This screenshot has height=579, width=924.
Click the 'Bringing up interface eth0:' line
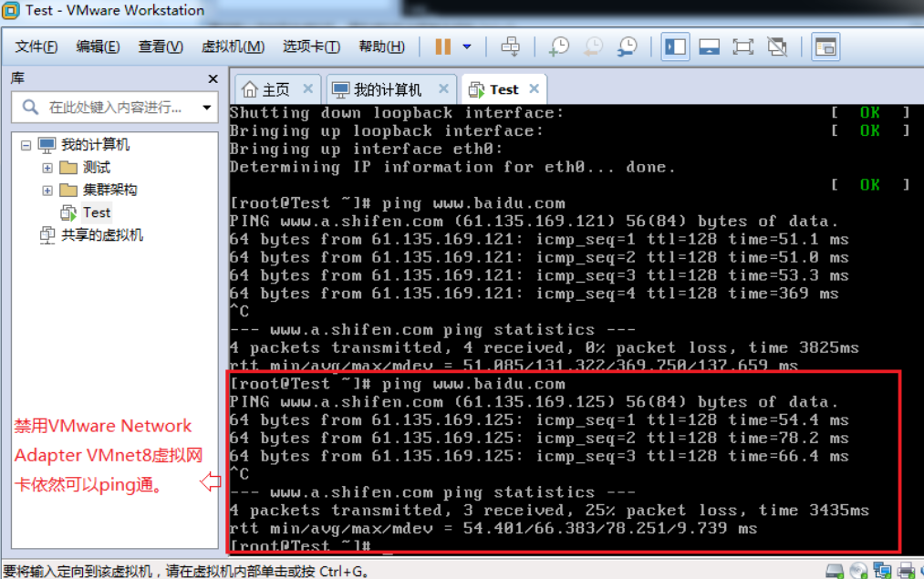(366, 149)
